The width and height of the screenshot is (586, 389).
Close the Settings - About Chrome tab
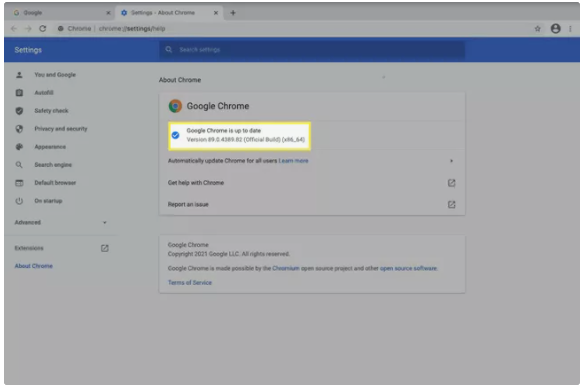pos(216,13)
